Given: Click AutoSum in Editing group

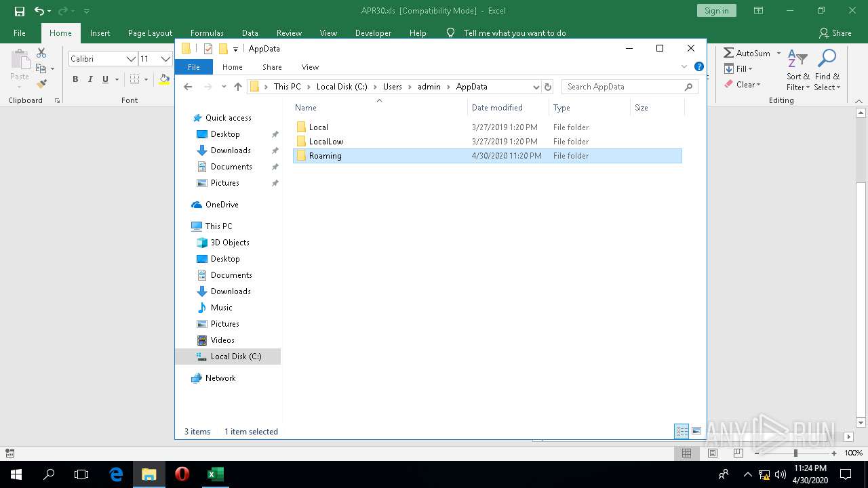Looking at the screenshot, I should pyautogui.click(x=747, y=53).
